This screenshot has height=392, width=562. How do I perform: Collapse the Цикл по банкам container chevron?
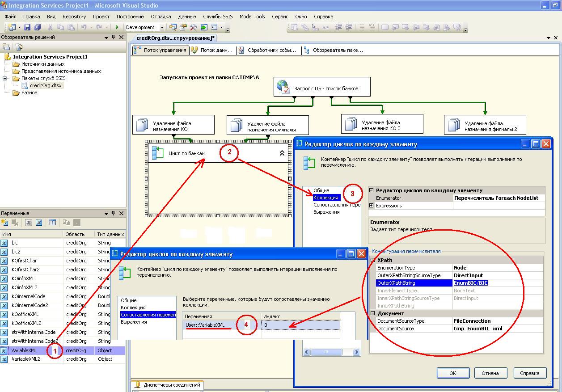point(282,153)
